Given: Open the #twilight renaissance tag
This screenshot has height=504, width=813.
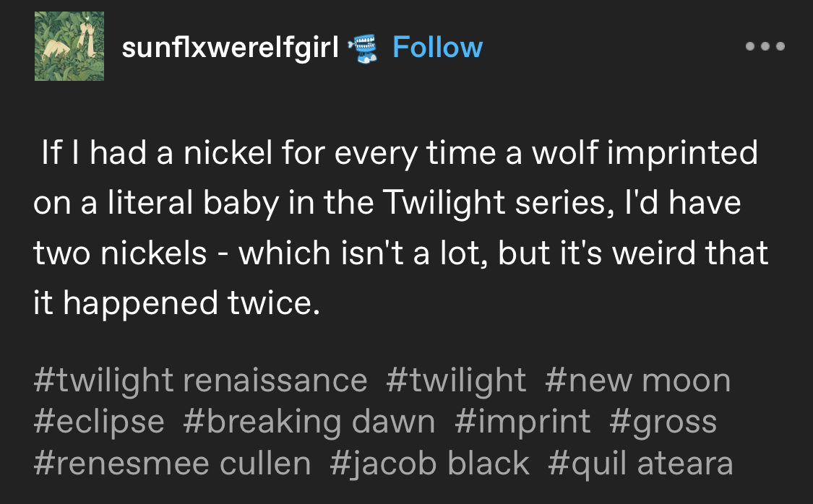Looking at the screenshot, I should 200,381.
